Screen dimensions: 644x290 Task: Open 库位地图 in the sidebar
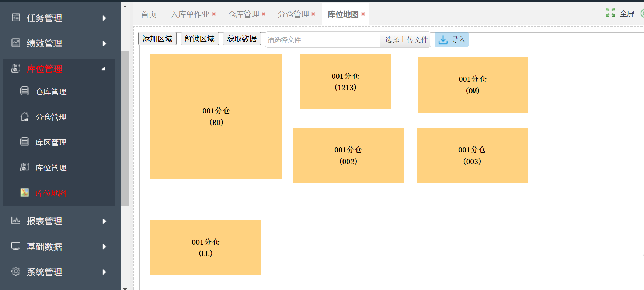(51, 193)
